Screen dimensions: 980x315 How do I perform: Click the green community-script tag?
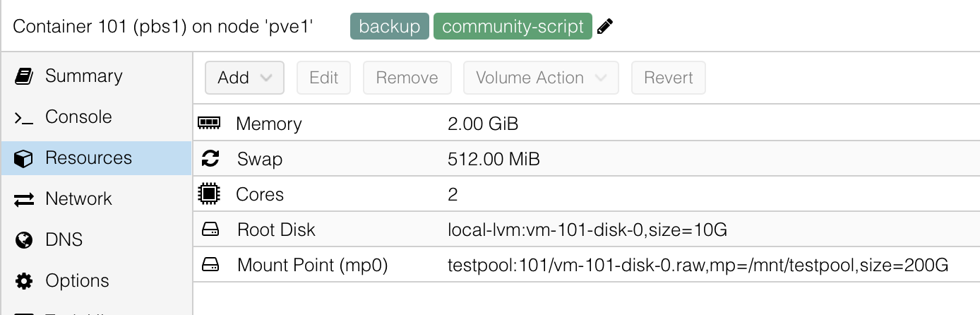click(x=513, y=27)
